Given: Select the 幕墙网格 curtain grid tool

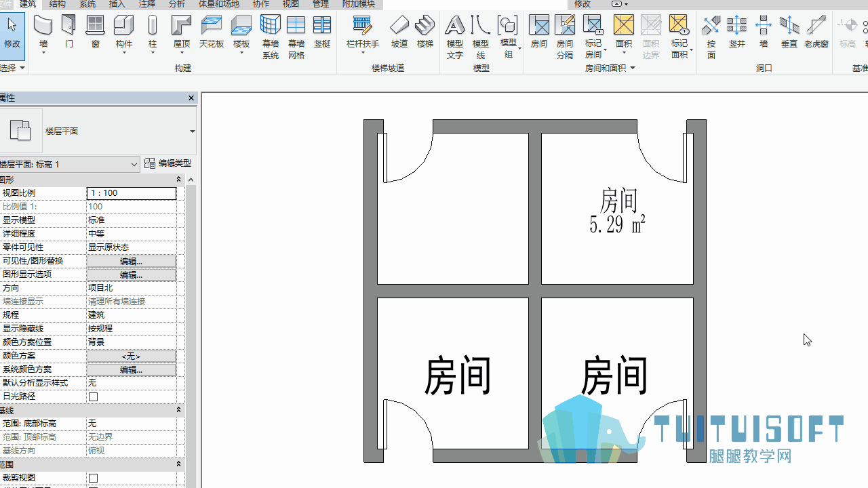Looking at the screenshot, I should [x=296, y=37].
